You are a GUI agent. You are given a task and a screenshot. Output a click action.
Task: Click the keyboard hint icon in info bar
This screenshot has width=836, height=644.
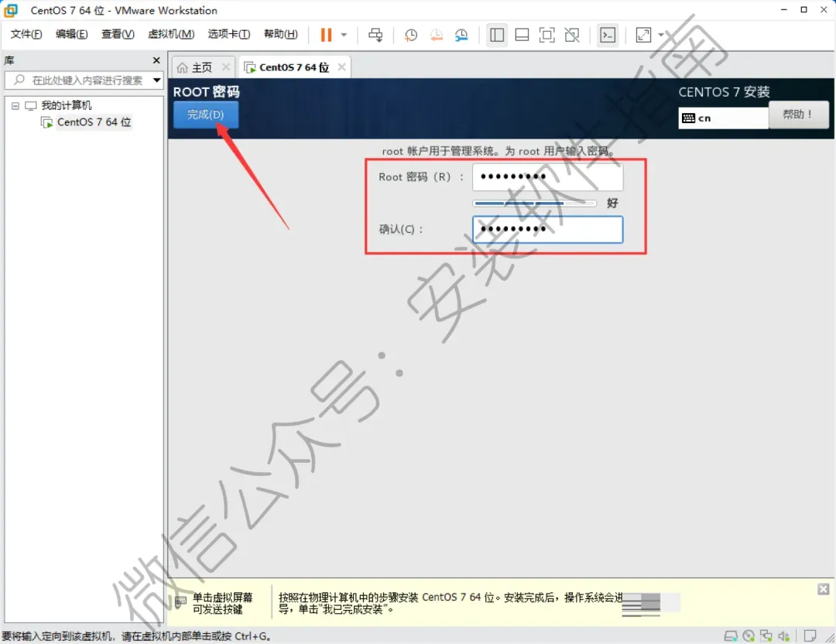[180, 602]
